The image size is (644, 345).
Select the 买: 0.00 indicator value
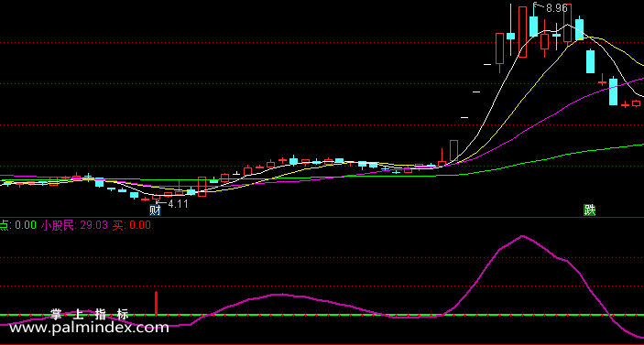[x=131, y=225]
